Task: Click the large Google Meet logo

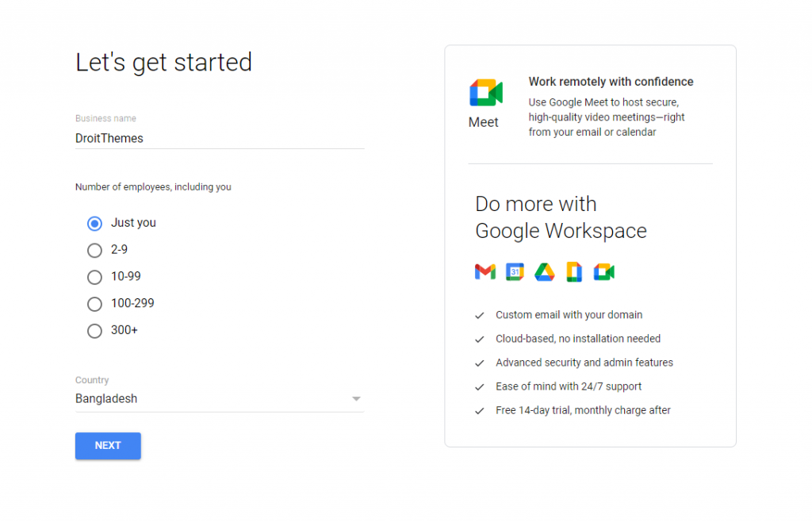Action: (x=486, y=93)
